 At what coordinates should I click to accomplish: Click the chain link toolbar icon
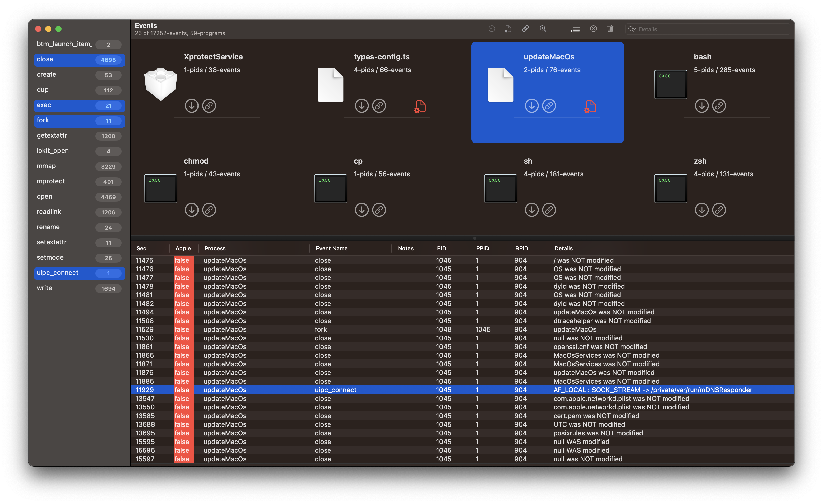(525, 29)
